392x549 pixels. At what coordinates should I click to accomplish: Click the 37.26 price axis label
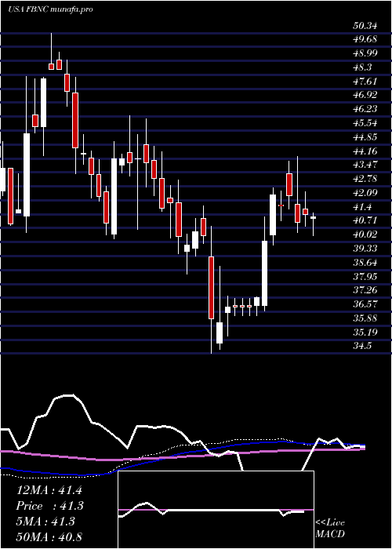(x=364, y=290)
